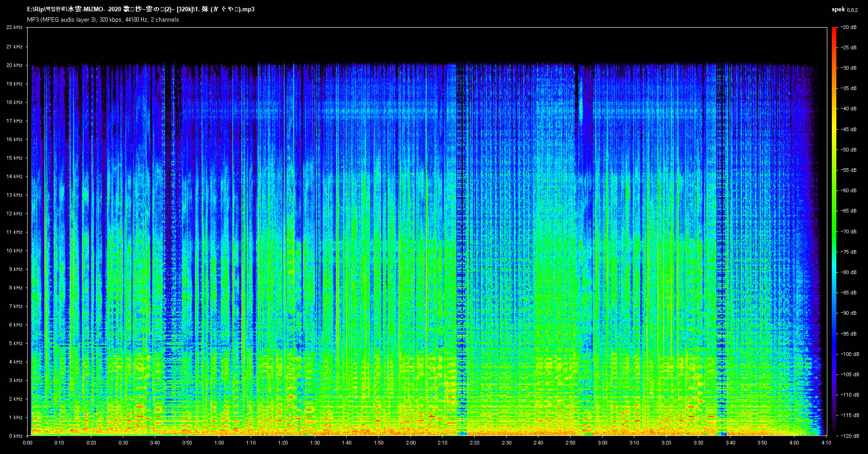Click the 18 kHz frequency axis label
Screen dimensions: 868x454
14,102
